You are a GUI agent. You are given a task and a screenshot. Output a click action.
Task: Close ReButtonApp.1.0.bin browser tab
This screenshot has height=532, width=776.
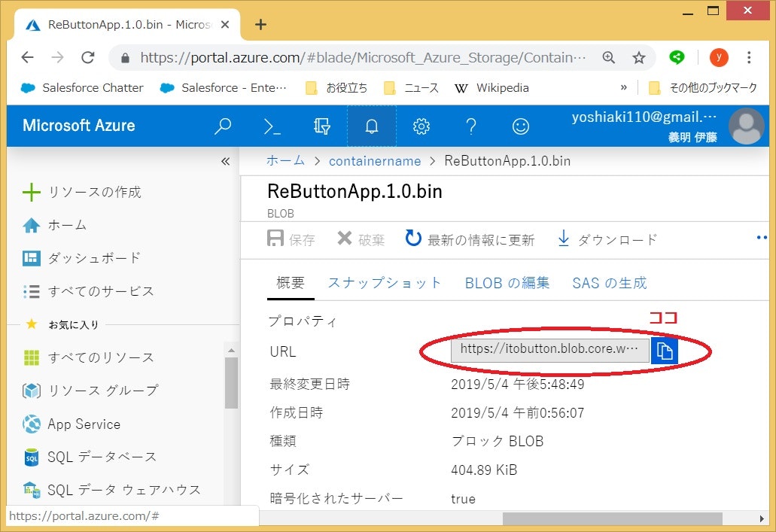tap(225, 24)
